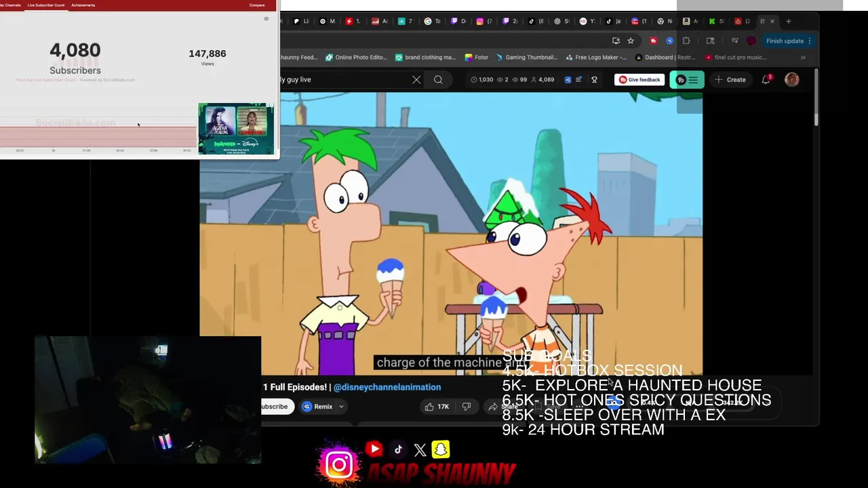Click the trophy icon in YouTube header
The width and height of the screenshot is (868, 488).
[x=594, y=79]
